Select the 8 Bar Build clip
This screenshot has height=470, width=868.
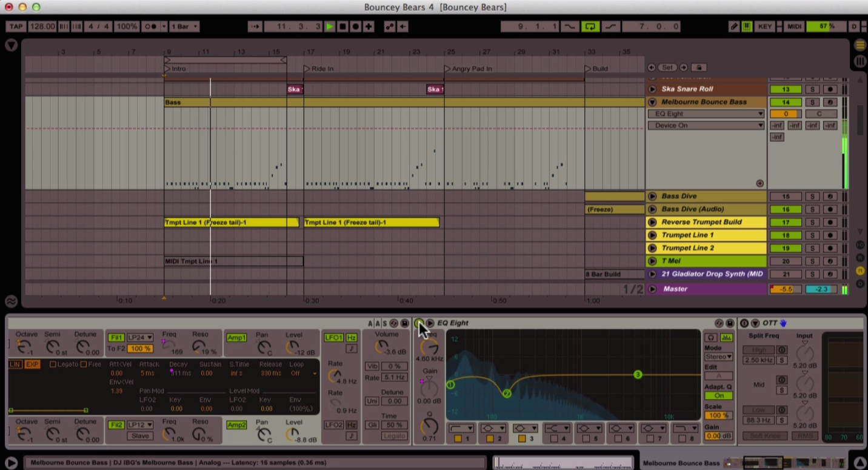615,274
